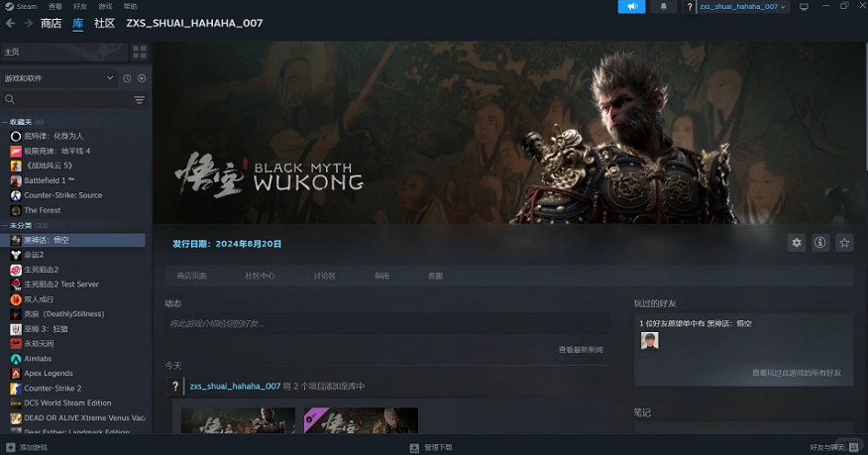Show game info with the info icon
868x455 pixels.
[x=820, y=242]
